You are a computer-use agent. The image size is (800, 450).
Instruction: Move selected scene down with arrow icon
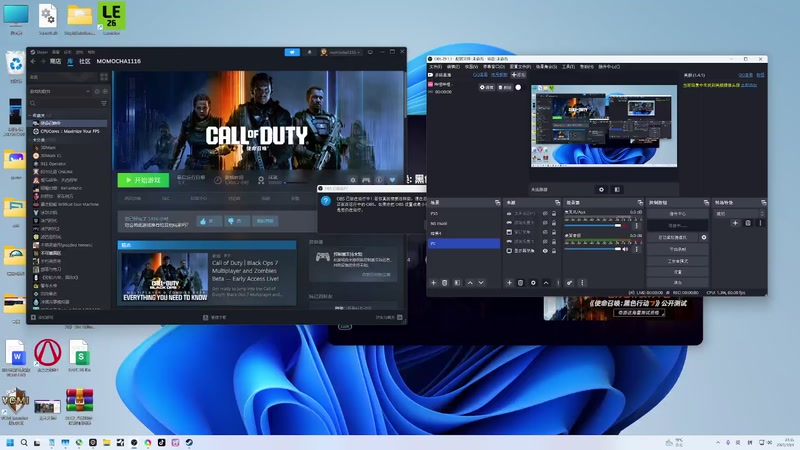481,283
